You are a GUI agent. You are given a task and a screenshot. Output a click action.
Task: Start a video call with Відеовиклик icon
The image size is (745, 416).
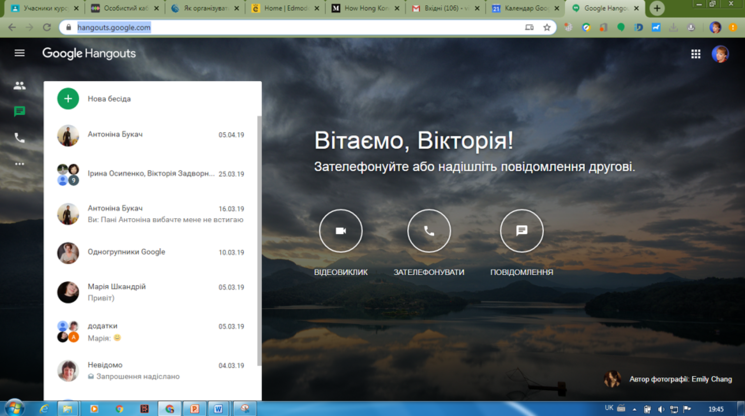341,231
